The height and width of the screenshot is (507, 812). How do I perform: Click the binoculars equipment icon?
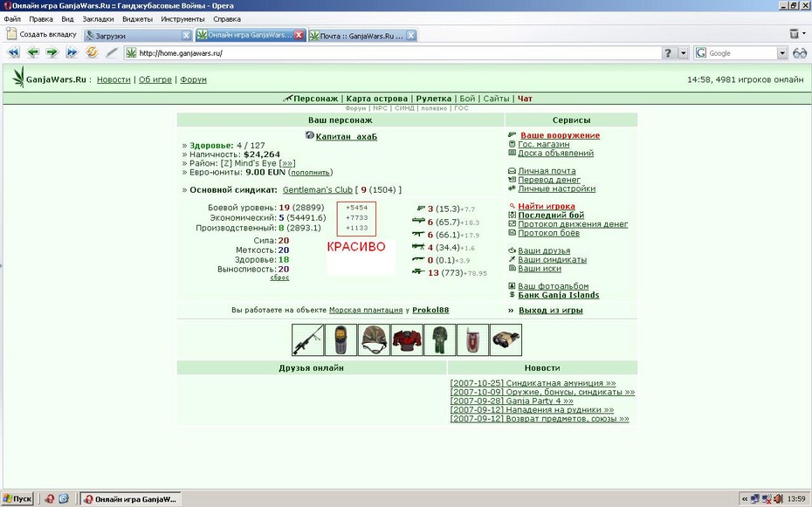coord(506,340)
